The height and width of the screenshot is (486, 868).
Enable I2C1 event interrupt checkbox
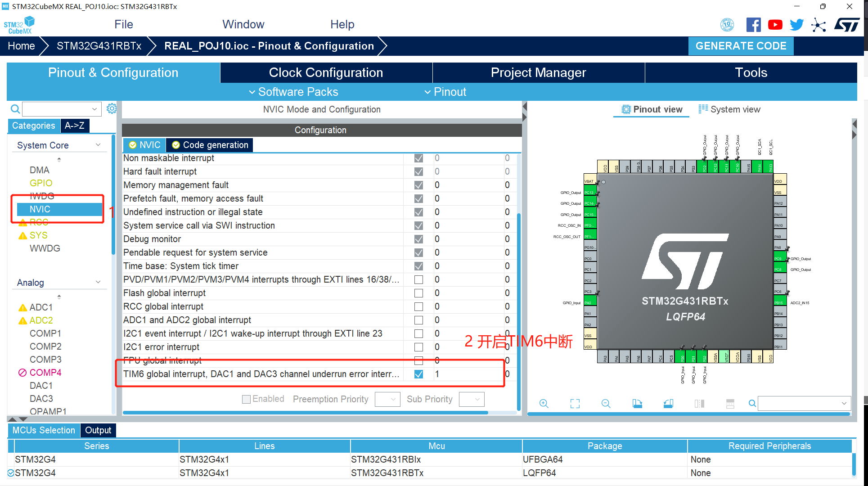[x=418, y=333]
